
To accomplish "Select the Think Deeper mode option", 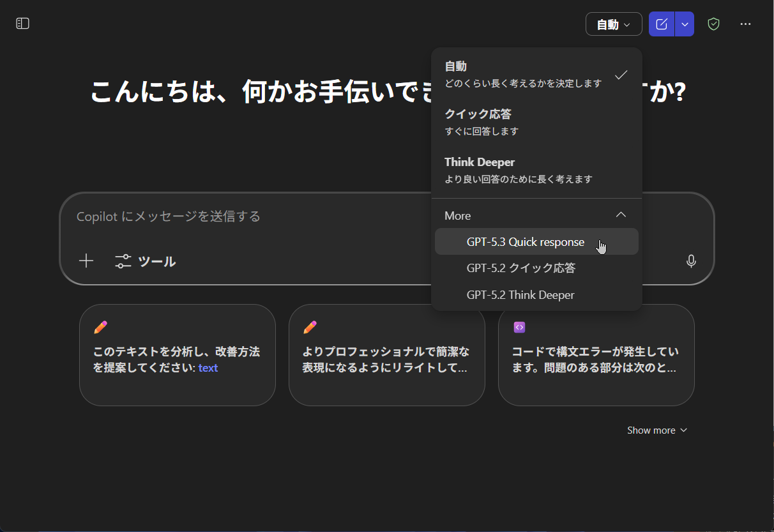I will 536,171.
